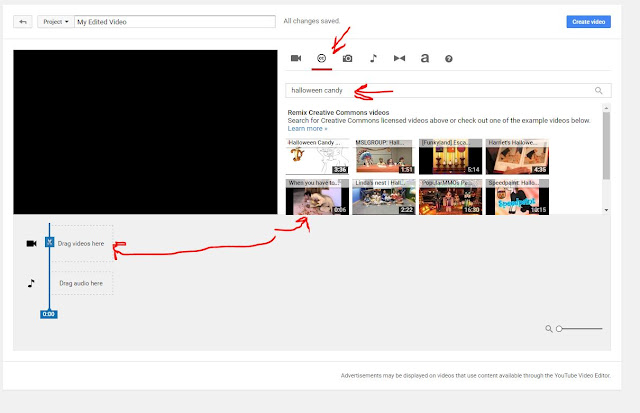Click the help question mark icon

(449, 59)
